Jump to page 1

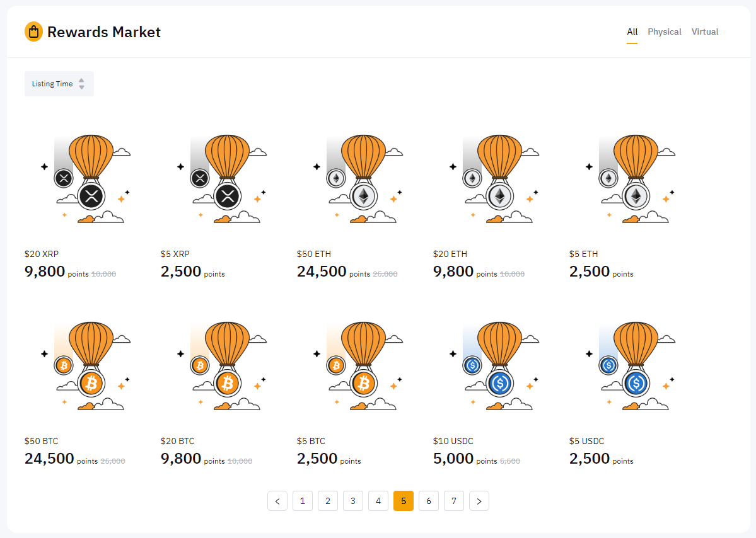[x=303, y=501]
